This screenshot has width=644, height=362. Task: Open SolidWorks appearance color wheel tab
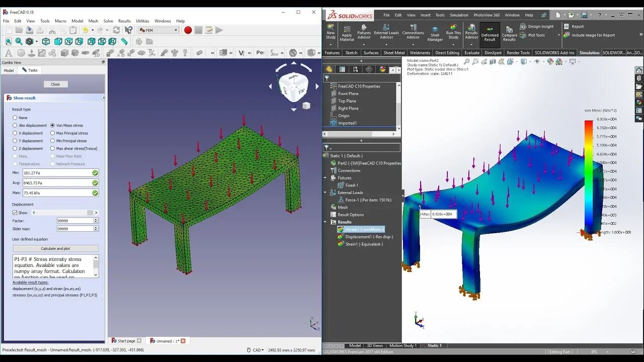(382, 69)
